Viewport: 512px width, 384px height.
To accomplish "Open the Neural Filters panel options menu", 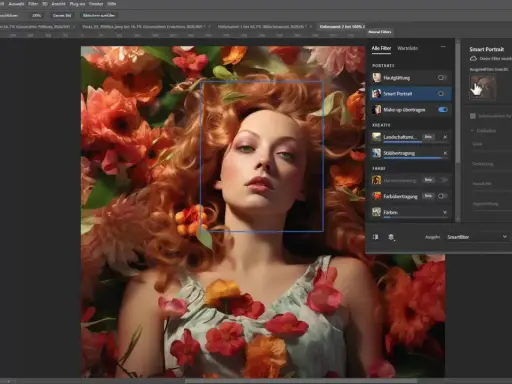I will pos(443,47).
